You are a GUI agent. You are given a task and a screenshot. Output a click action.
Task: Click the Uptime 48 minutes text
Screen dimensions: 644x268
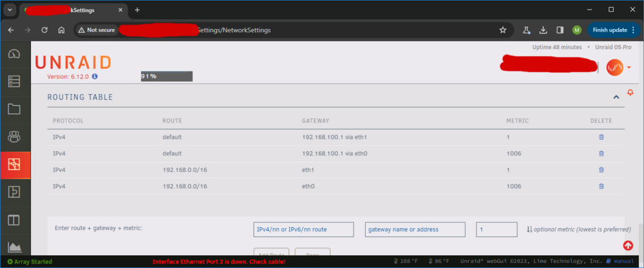557,47
